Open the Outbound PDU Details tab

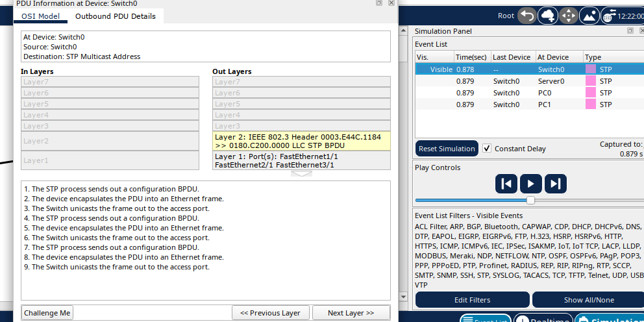(x=115, y=16)
